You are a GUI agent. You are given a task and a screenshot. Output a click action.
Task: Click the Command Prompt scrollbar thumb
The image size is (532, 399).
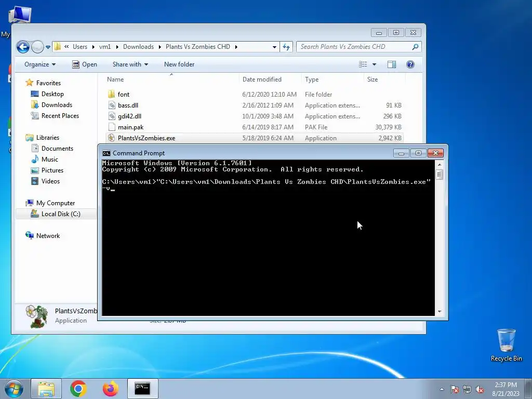click(440, 175)
